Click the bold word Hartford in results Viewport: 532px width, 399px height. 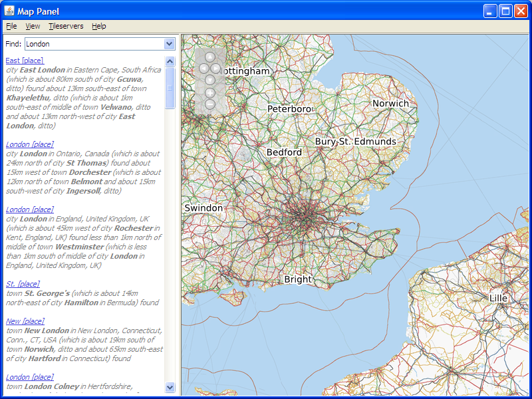[x=45, y=358]
